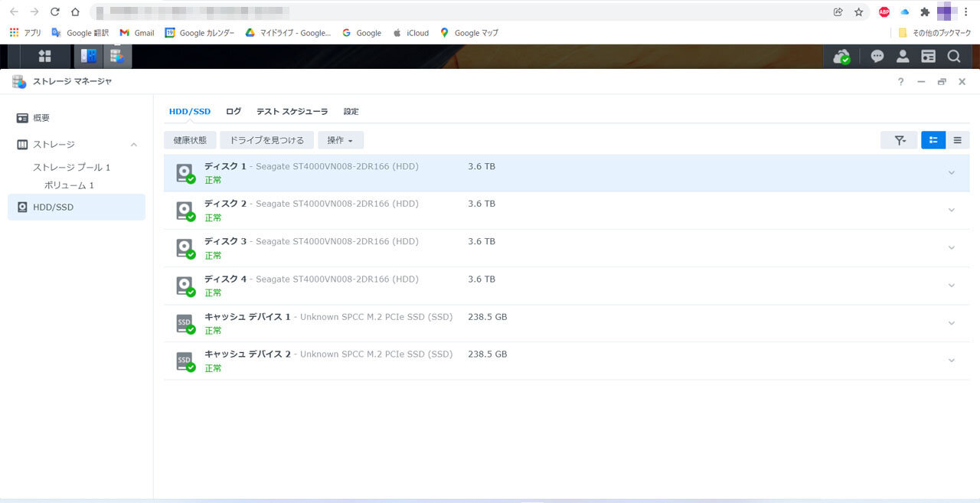Open DSM notifications chat bubble icon
Viewport: 980px width, 503px height.
[877, 56]
